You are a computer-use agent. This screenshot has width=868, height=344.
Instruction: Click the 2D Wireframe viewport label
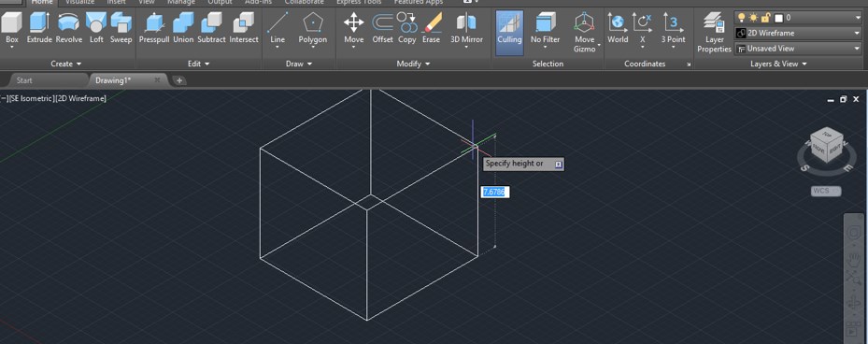coord(81,98)
